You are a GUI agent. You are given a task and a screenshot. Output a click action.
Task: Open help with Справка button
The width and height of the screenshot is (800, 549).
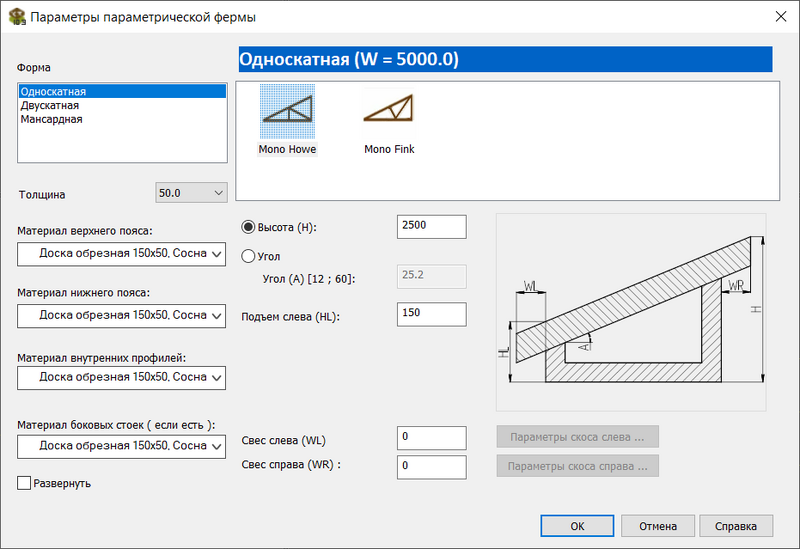pos(736,526)
